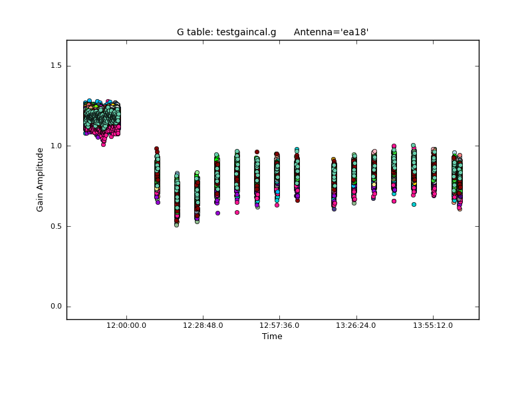The width and height of the screenshot is (532, 399).
Task: Click the 0.0 y-axis tick label
Action: 54,307
